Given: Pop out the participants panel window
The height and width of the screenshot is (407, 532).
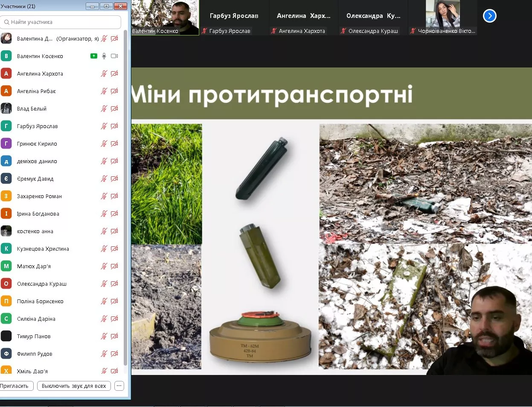Looking at the screenshot, I should pos(106,6).
